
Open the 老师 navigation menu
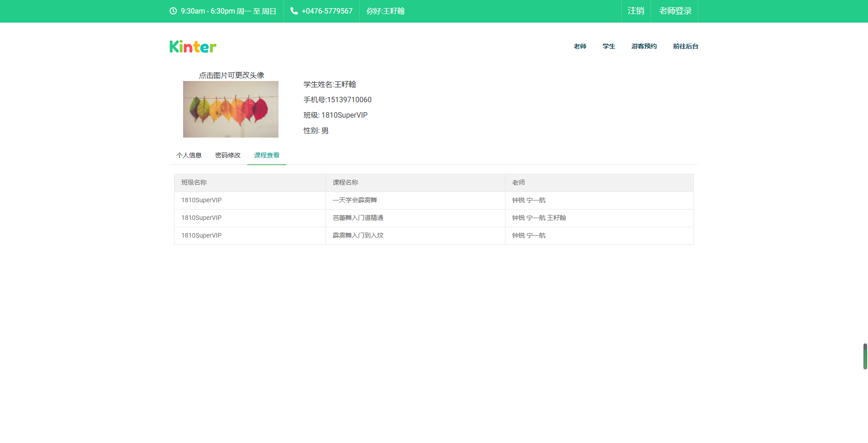pyautogui.click(x=580, y=46)
